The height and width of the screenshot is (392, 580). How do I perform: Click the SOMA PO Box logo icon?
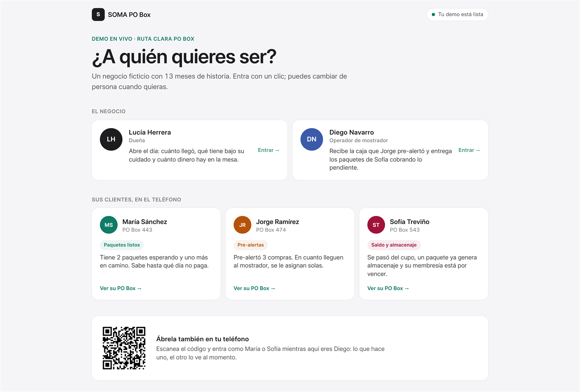pyautogui.click(x=98, y=15)
